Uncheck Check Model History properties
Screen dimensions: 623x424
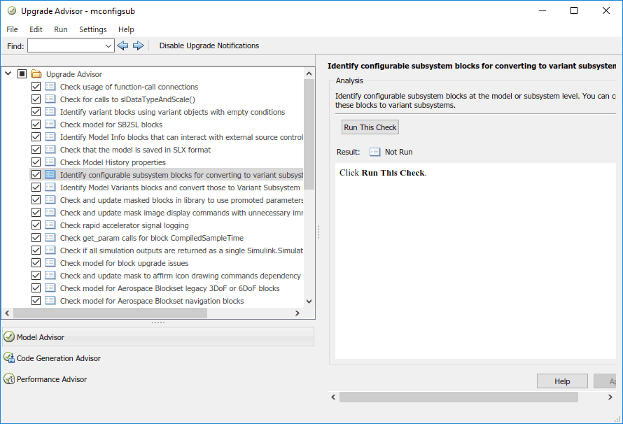(36, 162)
